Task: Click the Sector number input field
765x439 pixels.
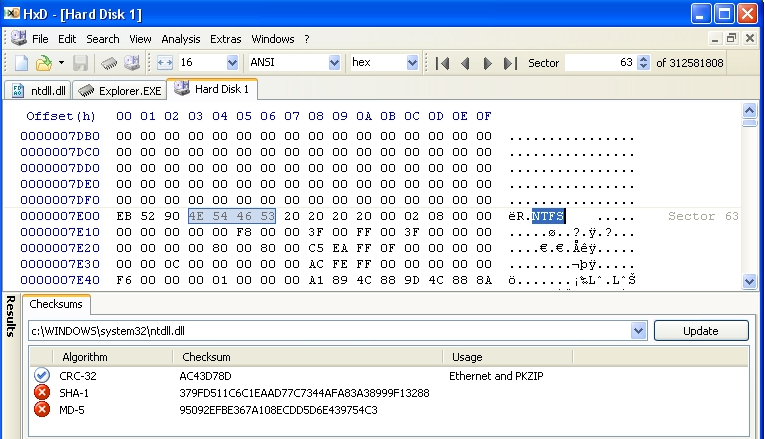Action: coord(600,63)
